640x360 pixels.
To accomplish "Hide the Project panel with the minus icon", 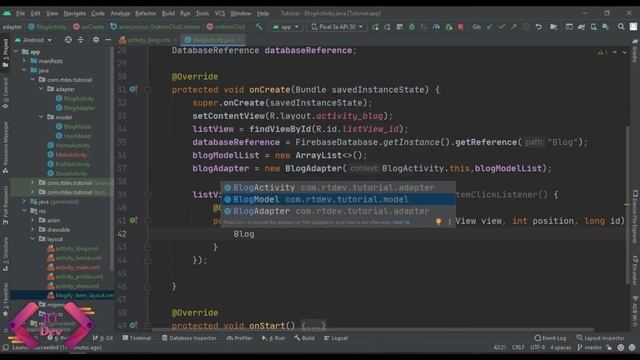I will (108, 40).
